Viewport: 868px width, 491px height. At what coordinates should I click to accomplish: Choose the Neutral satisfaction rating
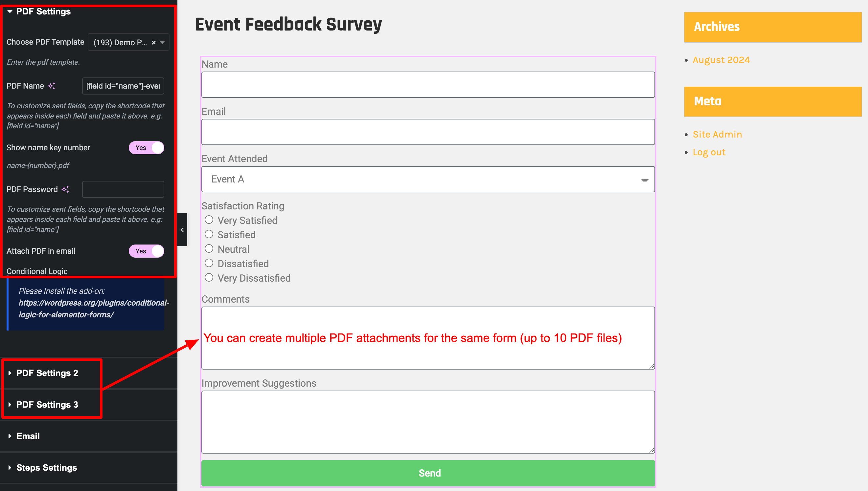tap(209, 249)
